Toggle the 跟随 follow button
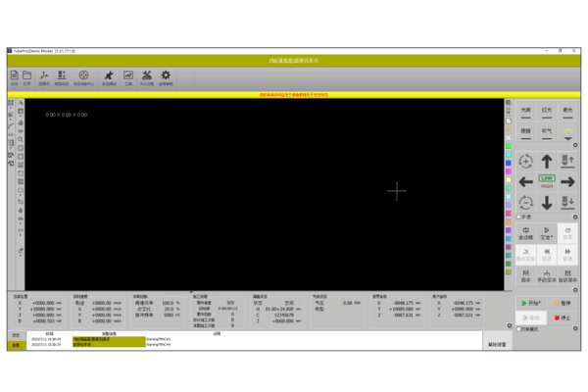Viewport: 588px width, 392px height. 525,132
